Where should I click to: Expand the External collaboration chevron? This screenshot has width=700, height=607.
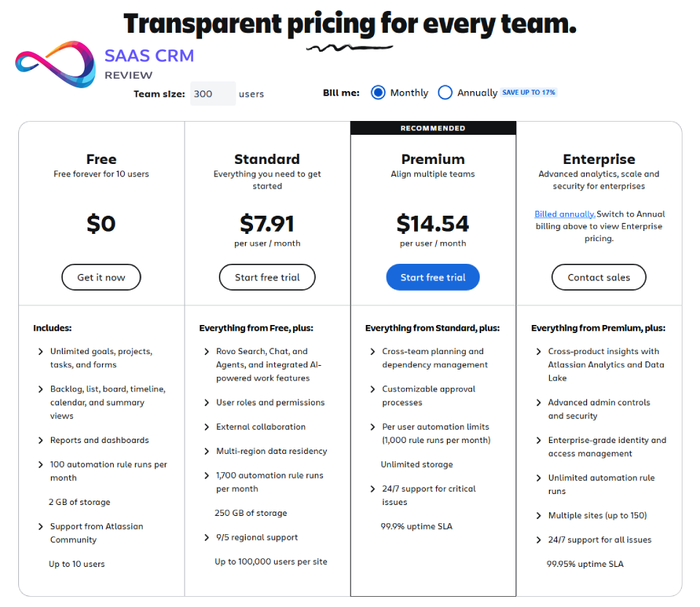coord(207,427)
